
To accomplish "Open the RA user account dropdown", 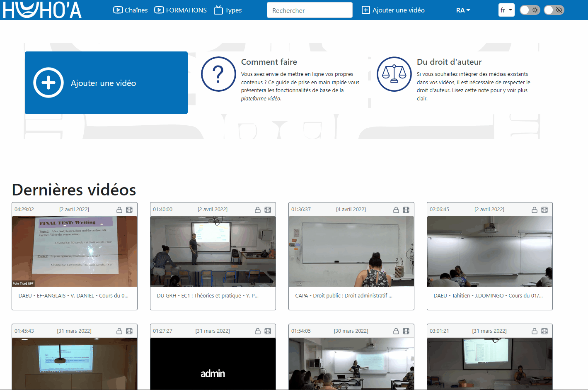I will coord(463,10).
